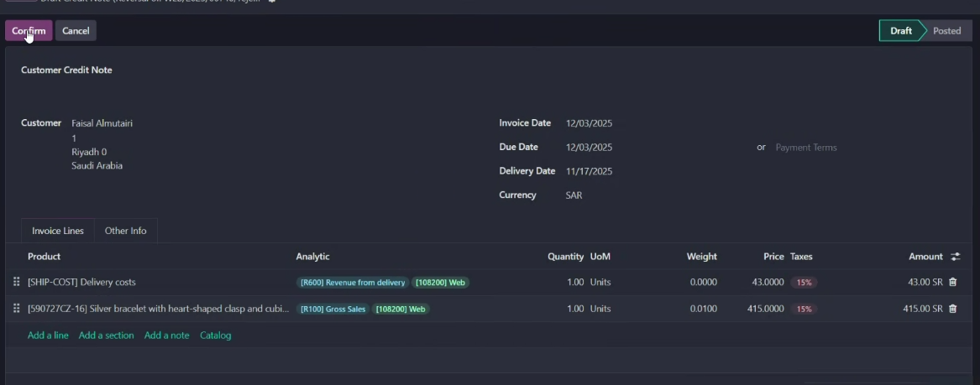Screen dimensions: 980x385
Task: Open the Customer field Faisal Almutairi
Action: pyautogui.click(x=102, y=123)
